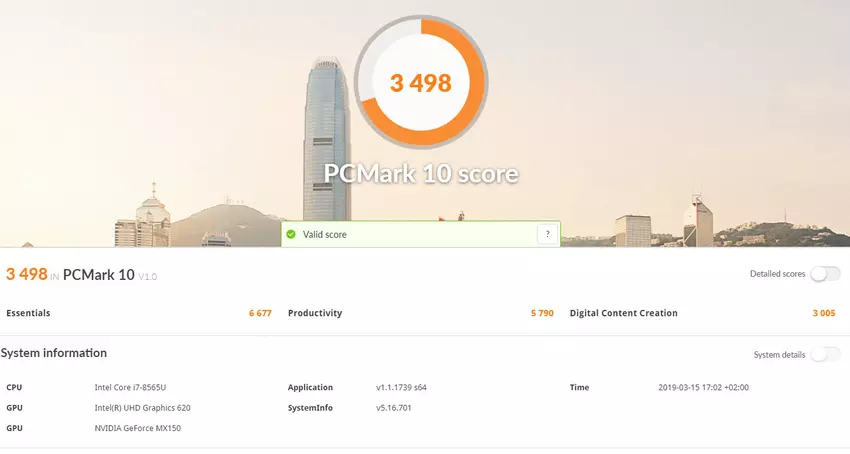Click the System information heading

pos(54,353)
